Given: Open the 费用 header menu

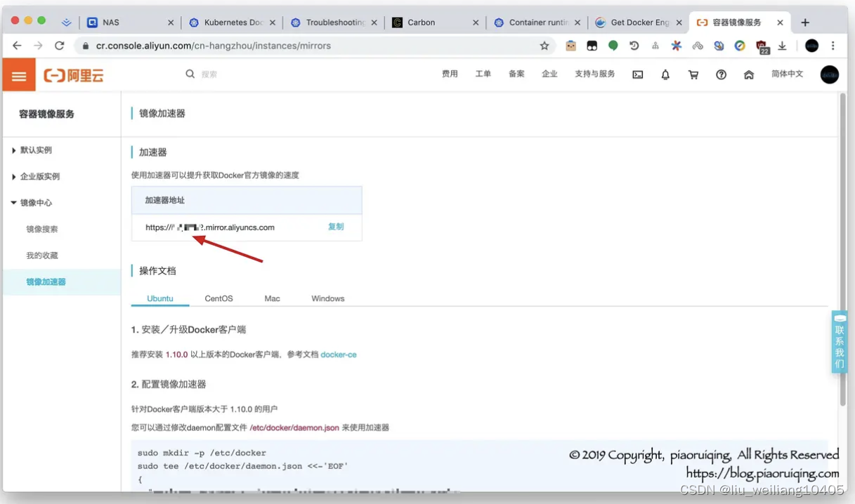Looking at the screenshot, I should (450, 74).
